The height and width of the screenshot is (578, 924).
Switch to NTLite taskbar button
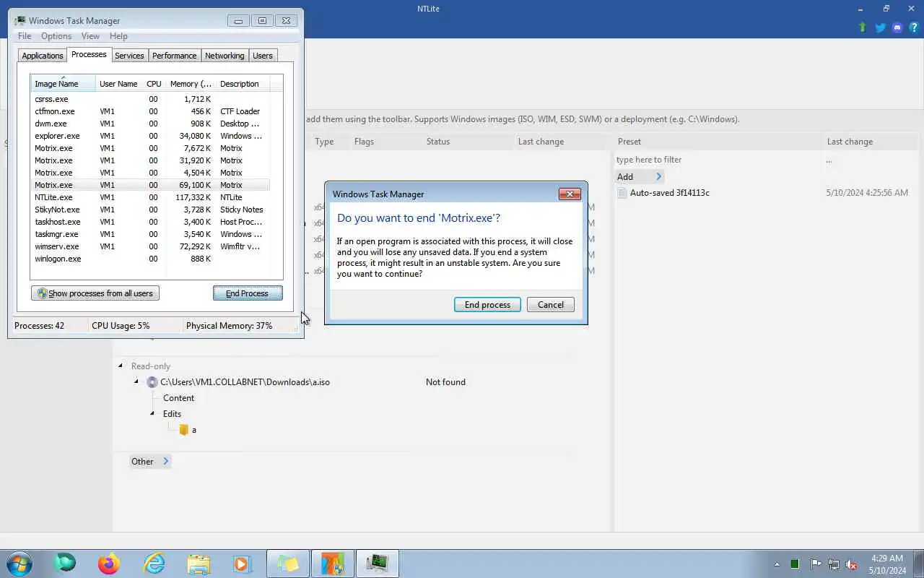pos(332,564)
